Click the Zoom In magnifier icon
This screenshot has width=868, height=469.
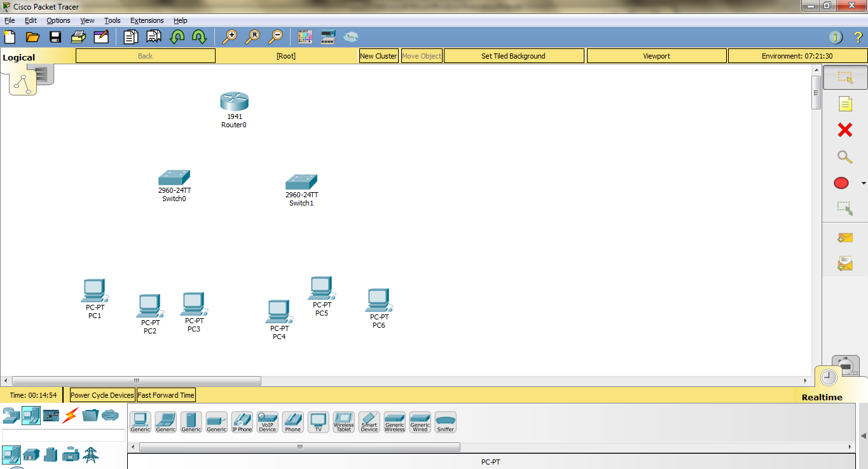coord(230,37)
